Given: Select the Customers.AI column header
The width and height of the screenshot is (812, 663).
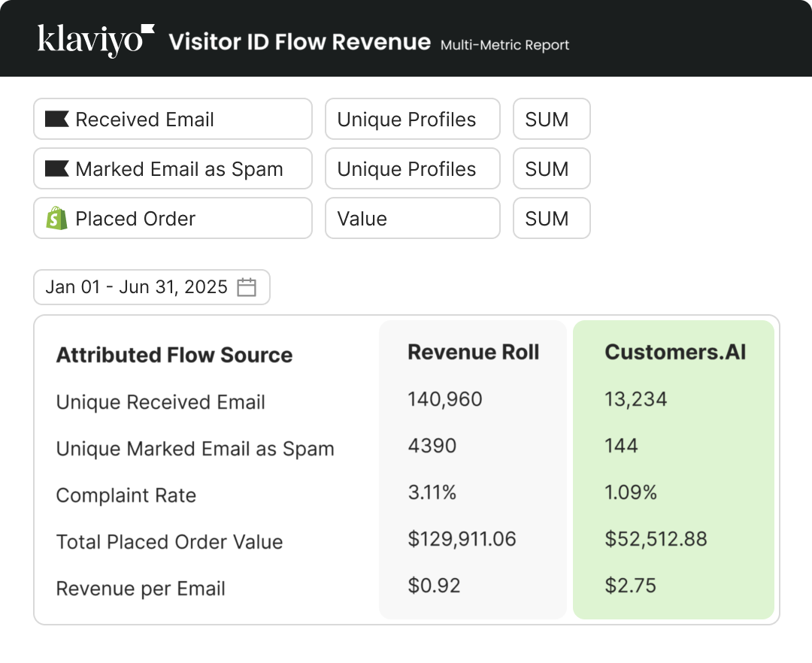Looking at the screenshot, I should pos(675,352).
